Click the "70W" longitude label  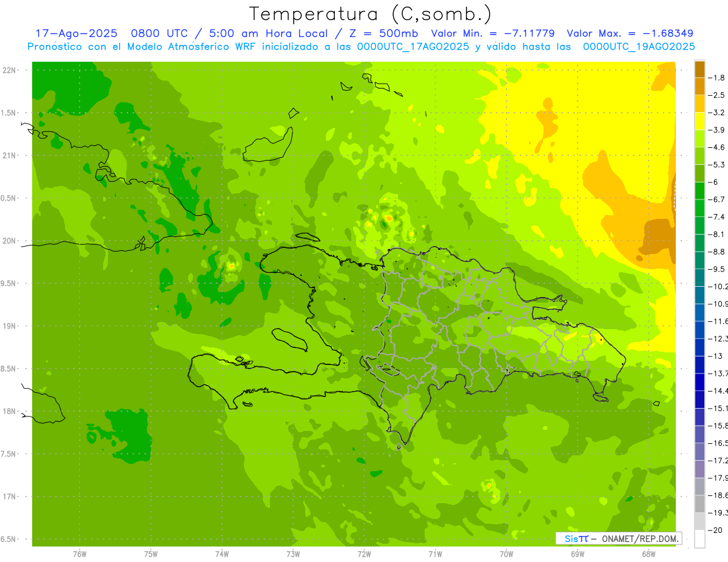(x=507, y=555)
